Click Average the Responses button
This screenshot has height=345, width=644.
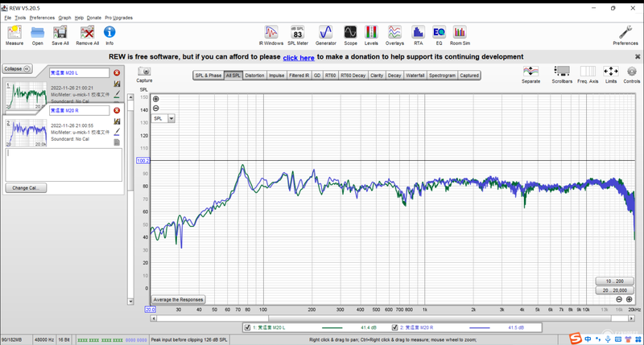(x=178, y=299)
